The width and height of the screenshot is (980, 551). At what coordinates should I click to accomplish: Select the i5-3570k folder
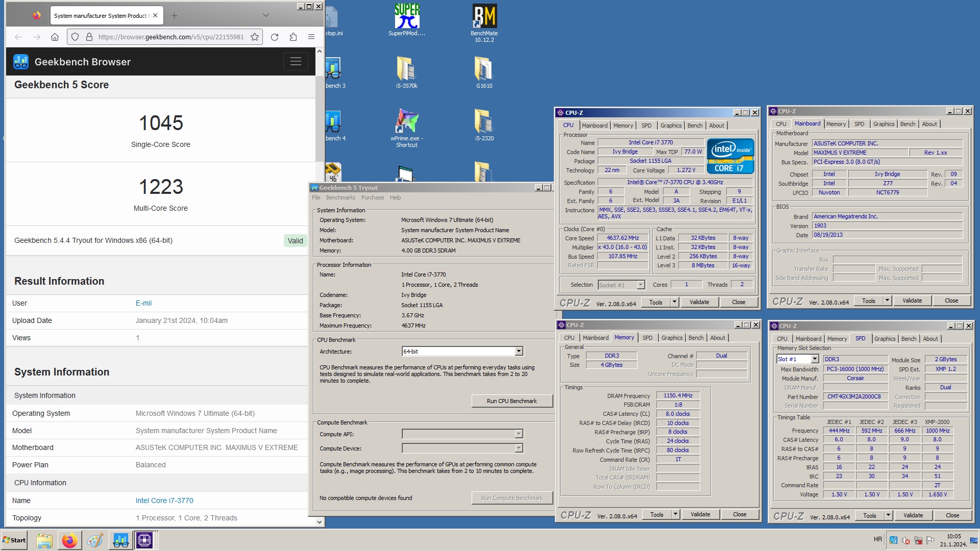(407, 72)
